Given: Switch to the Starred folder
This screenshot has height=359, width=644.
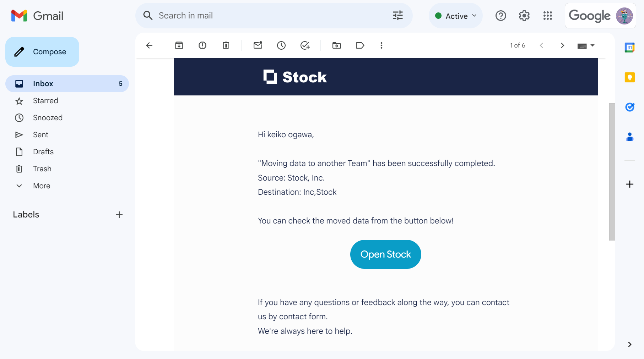Looking at the screenshot, I should pyautogui.click(x=45, y=101).
